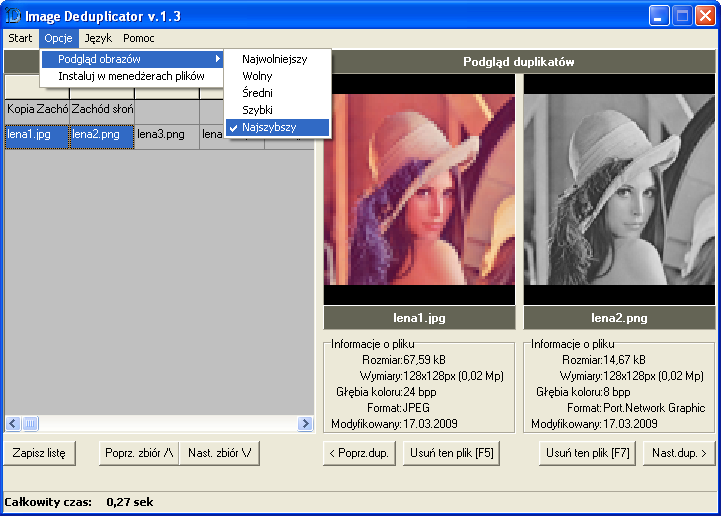Image resolution: width=721 pixels, height=516 pixels.
Task: Click the Image Deduplicator title bar icon
Action: pyautogui.click(x=13, y=16)
